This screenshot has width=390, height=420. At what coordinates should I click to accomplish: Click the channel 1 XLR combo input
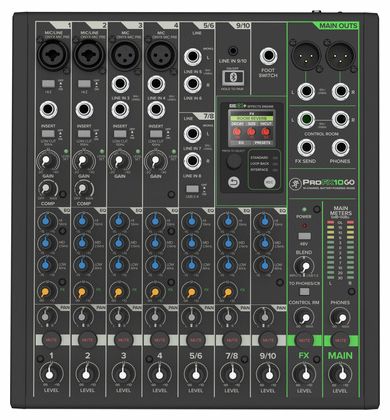[x=53, y=55]
